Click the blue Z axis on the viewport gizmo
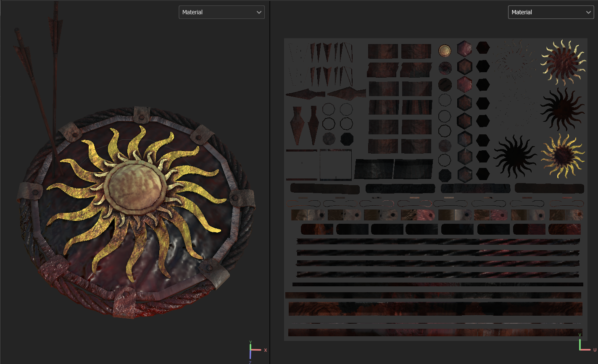The width and height of the screenshot is (598, 364). (x=250, y=355)
